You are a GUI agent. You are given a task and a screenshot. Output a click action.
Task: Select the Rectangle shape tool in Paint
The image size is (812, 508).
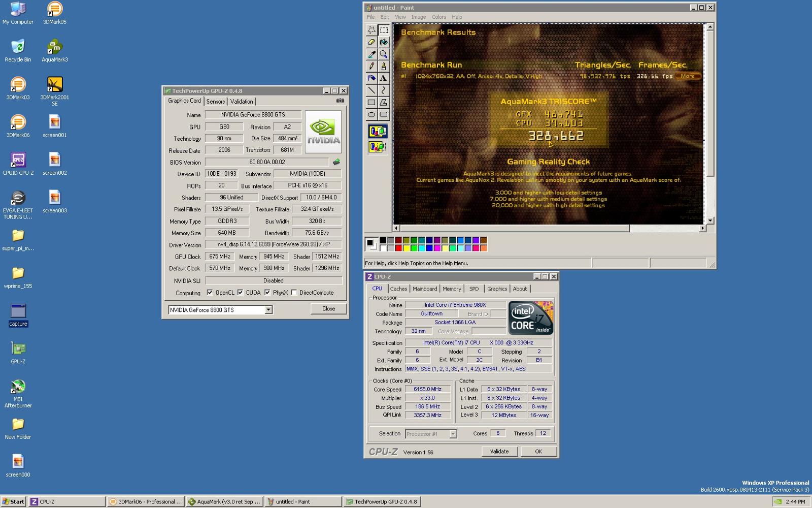click(371, 103)
